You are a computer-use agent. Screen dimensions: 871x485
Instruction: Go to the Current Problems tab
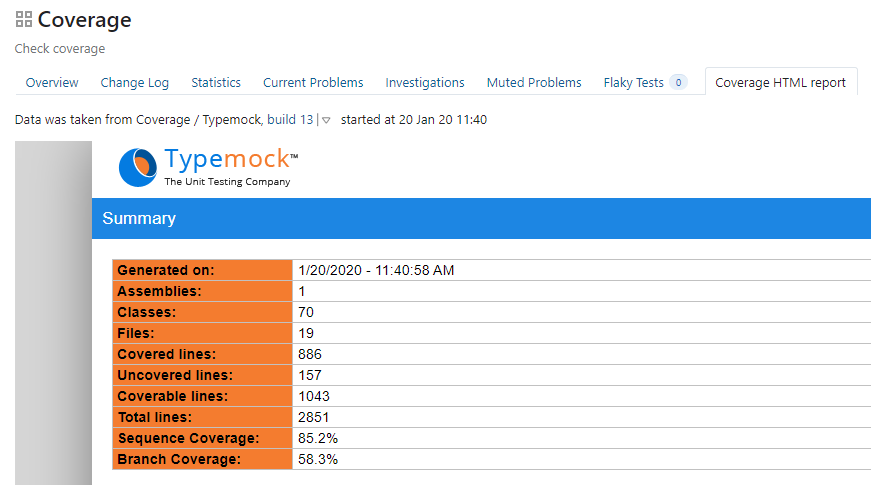[x=313, y=83]
